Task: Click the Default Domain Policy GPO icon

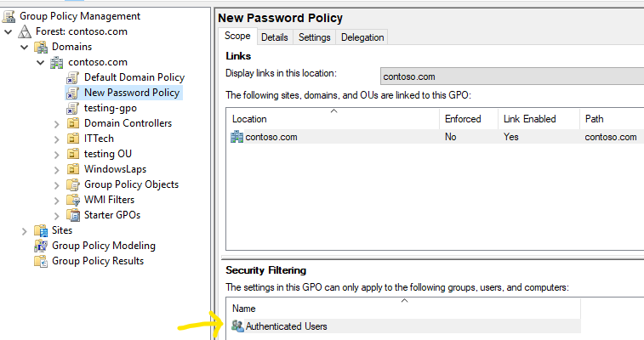Action: (x=72, y=77)
